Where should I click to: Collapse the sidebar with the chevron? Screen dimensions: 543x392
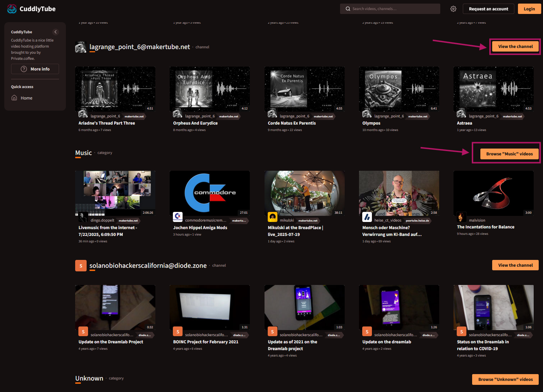[x=55, y=32]
